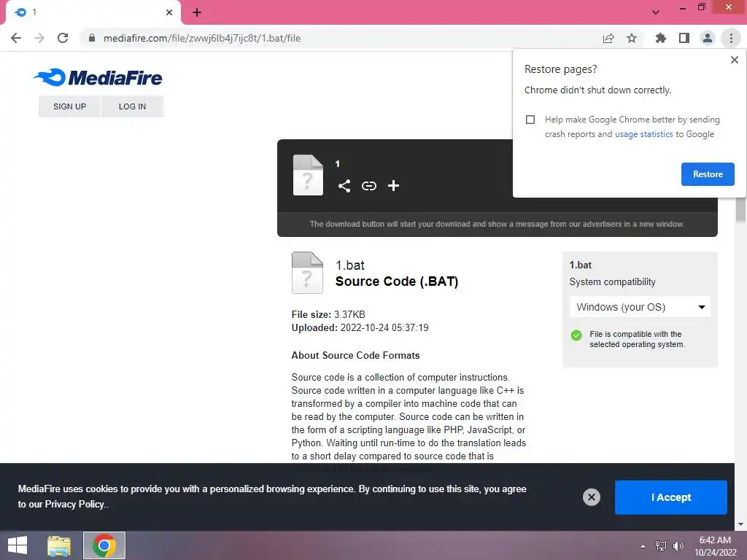Dismiss the Restore pages popup
This screenshot has width=747, height=560.
click(734, 60)
